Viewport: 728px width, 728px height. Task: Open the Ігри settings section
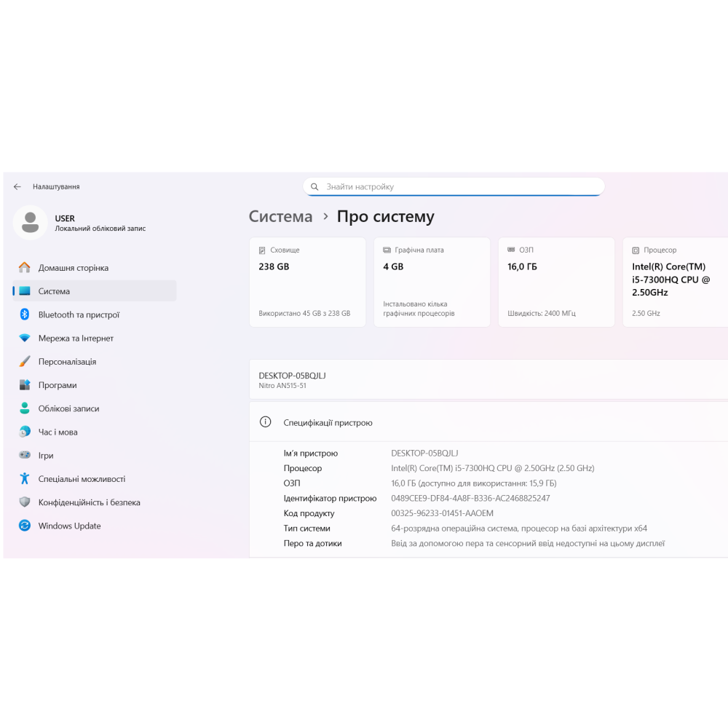[46, 456]
